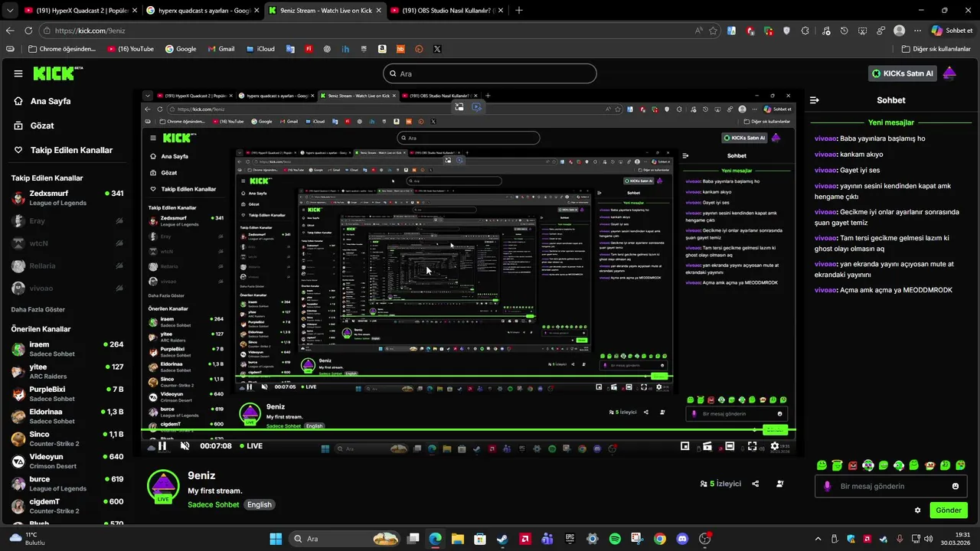
Task: Open Zedxsmurf channel in main sidebar
Action: [x=67, y=198]
